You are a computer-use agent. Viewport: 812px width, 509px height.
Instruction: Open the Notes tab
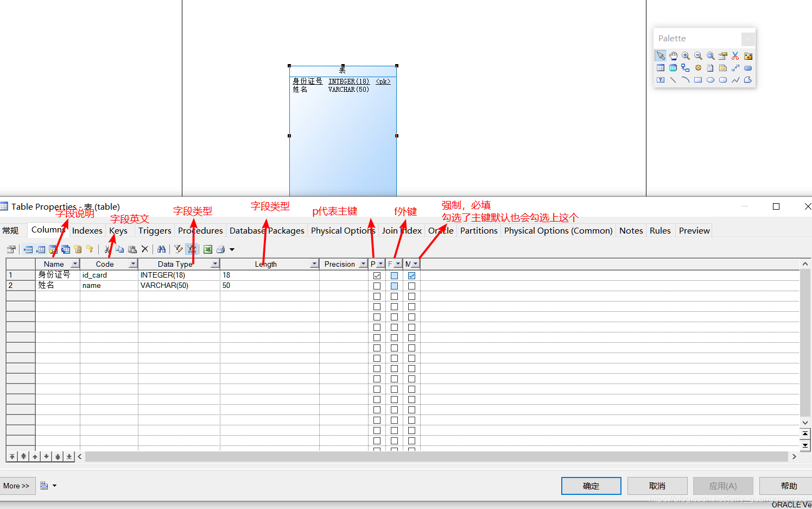point(631,230)
